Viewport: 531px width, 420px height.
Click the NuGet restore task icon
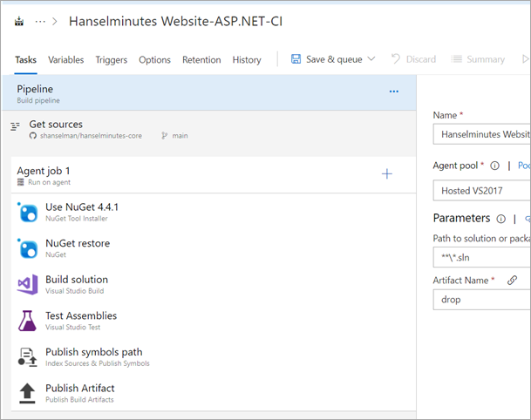click(x=28, y=248)
